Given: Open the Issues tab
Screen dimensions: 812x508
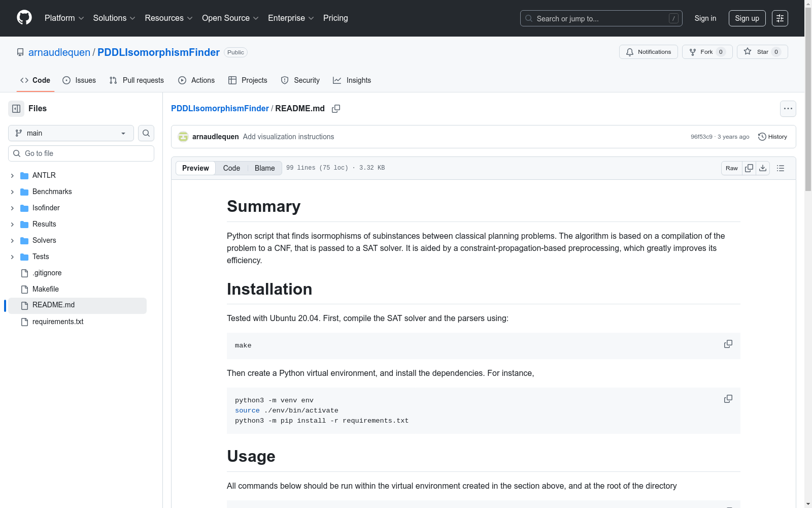Looking at the screenshot, I should 79,80.
